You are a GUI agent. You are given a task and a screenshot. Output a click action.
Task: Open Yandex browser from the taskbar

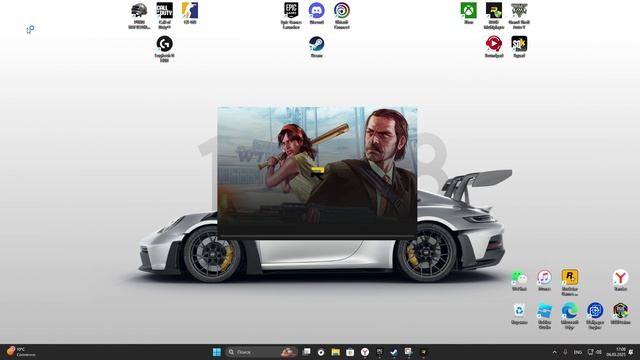(x=365, y=352)
